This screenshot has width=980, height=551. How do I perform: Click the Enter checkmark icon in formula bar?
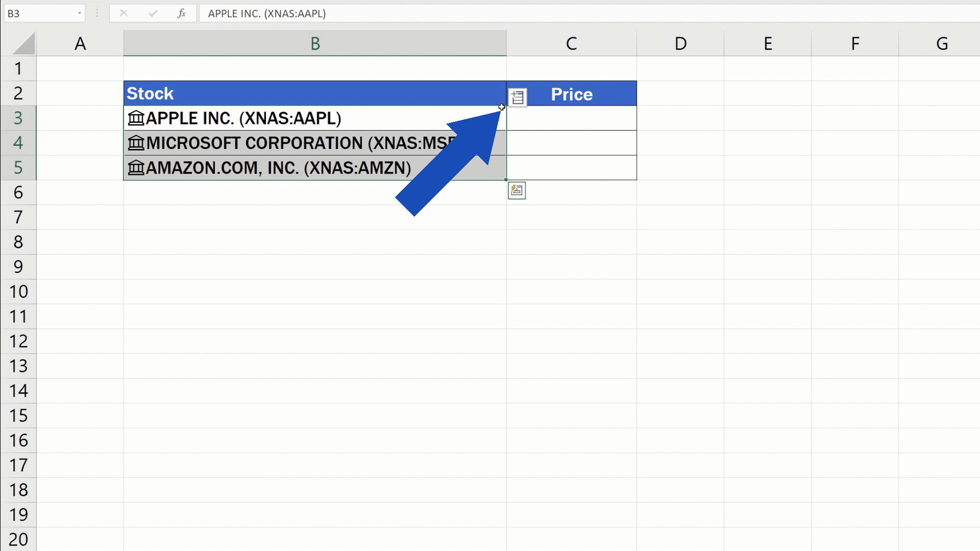(153, 13)
